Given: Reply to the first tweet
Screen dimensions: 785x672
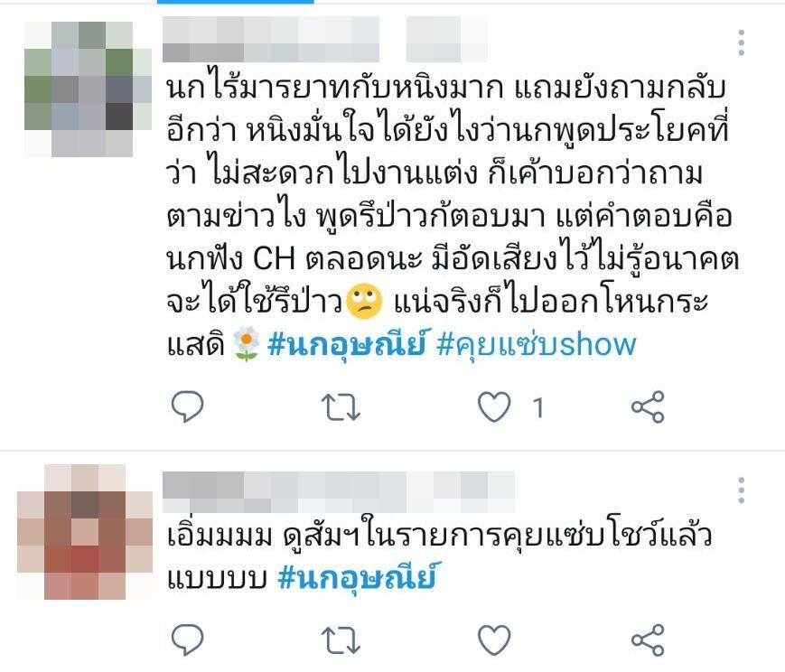Looking at the screenshot, I should (x=187, y=406).
